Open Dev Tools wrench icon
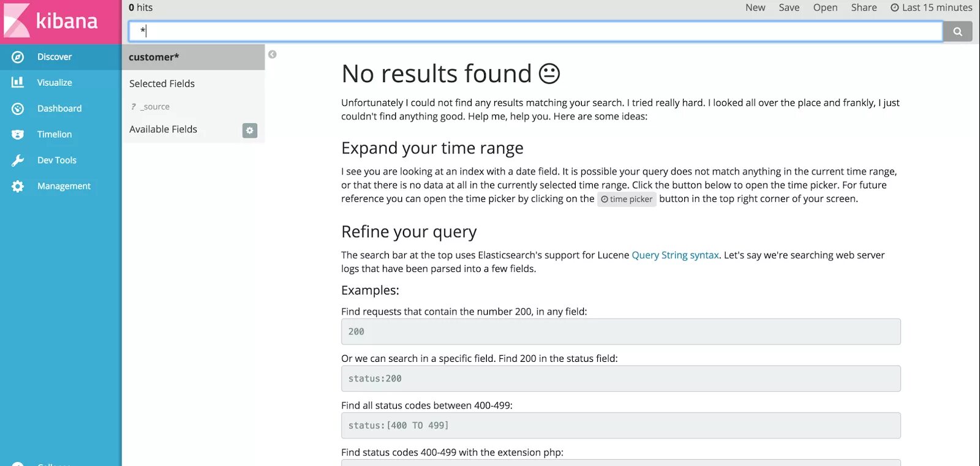Image resolution: width=980 pixels, height=466 pixels. 18,160
